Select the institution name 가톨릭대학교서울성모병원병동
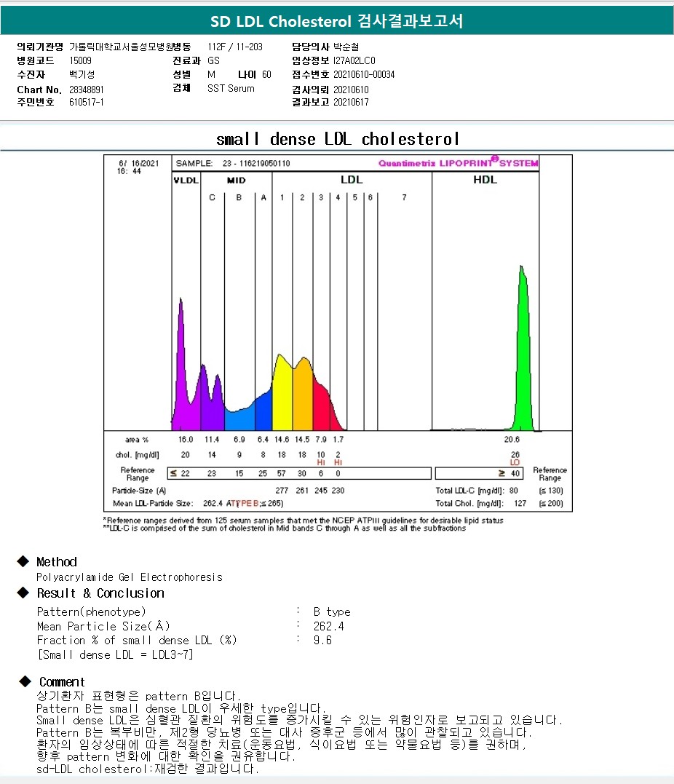674x784 pixels. click(x=130, y=47)
